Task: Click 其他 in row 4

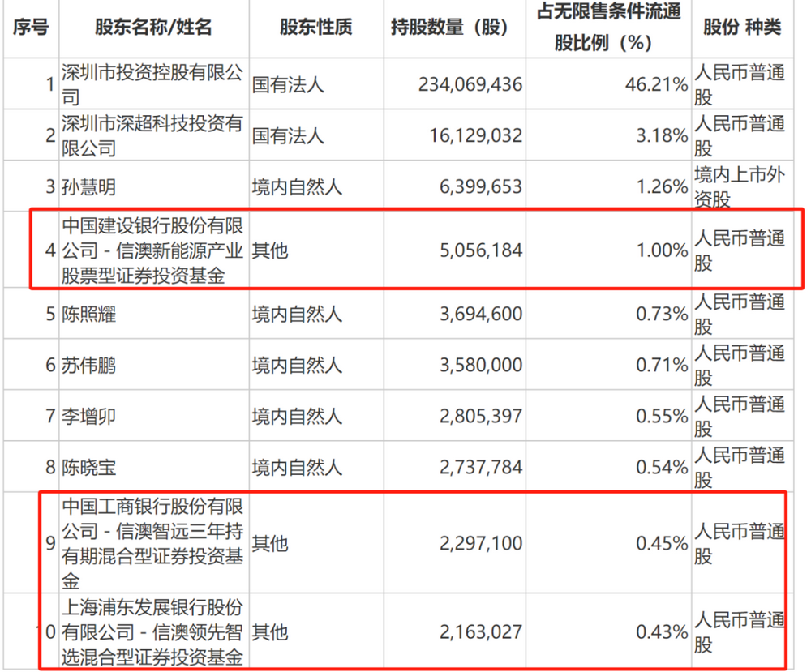Action: click(x=270, y=250)
